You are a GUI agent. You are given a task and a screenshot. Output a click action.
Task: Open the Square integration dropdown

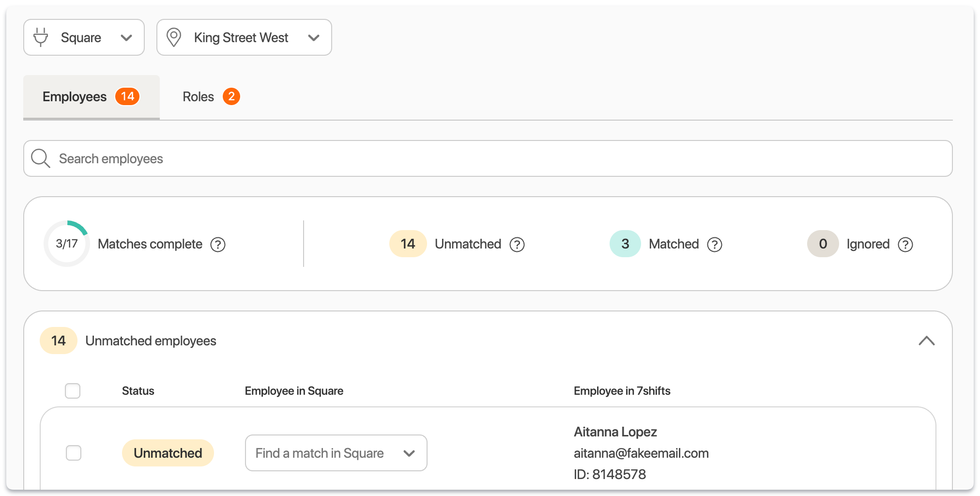click(x=84, y=37)
